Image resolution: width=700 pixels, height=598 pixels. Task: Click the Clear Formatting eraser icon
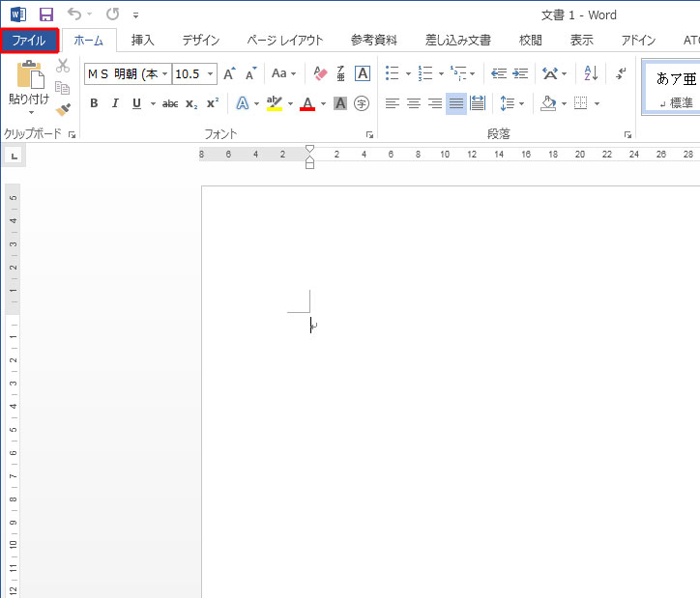point(320,73)
